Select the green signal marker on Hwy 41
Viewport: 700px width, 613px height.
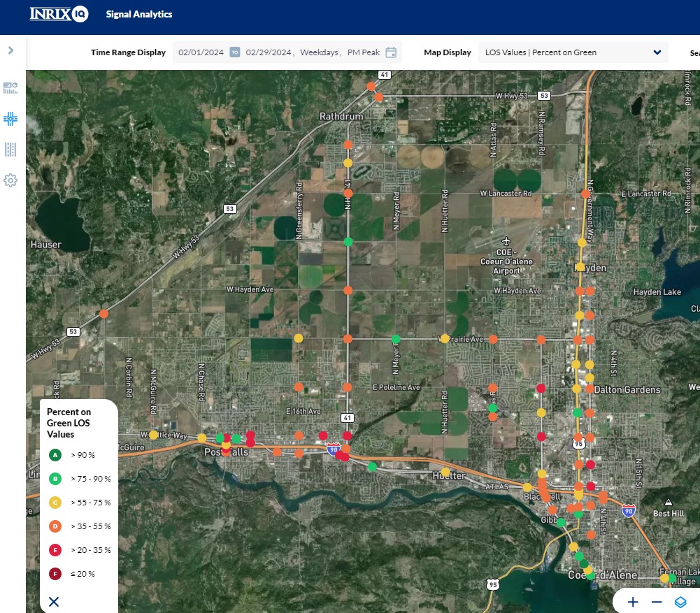348,242
